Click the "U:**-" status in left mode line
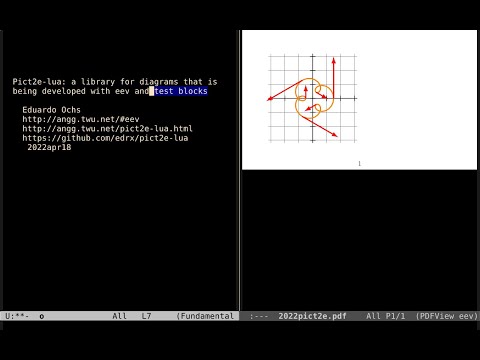This screenshot has height=360, width=480. (x=17, y=316)
